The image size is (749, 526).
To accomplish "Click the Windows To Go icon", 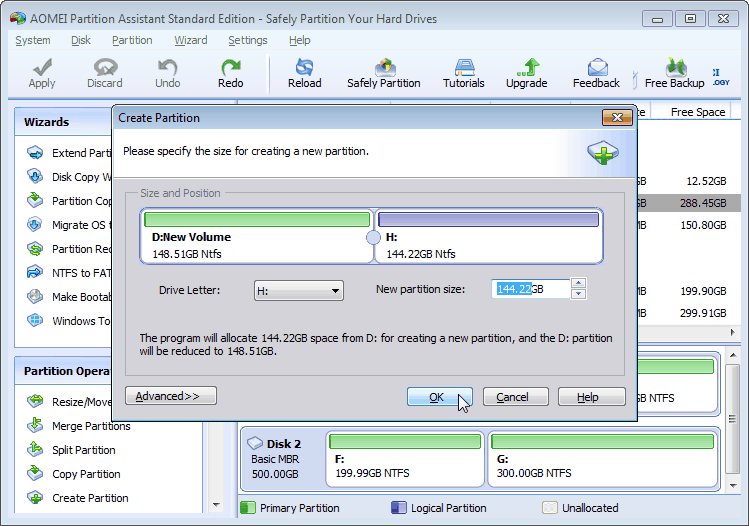I will pyautogui.click(x=35, y=321).
